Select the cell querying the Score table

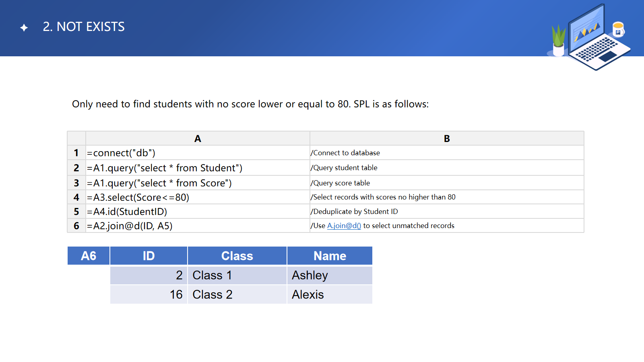click(x=198, y=183)
